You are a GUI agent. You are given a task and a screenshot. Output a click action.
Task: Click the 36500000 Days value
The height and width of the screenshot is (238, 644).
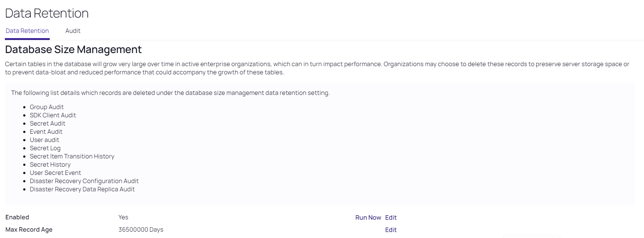tap(141, 230)
